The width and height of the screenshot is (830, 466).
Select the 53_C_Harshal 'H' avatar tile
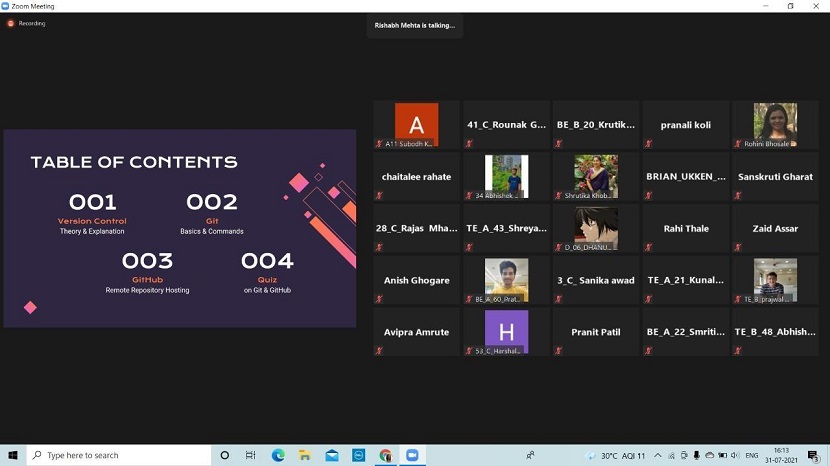click(x=506, y=332)
